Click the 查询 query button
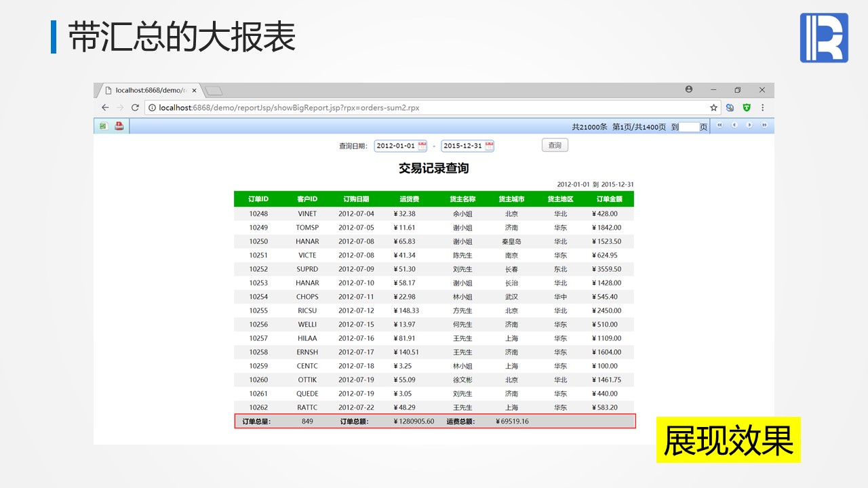Screen dimensions: 868x488 555,145
